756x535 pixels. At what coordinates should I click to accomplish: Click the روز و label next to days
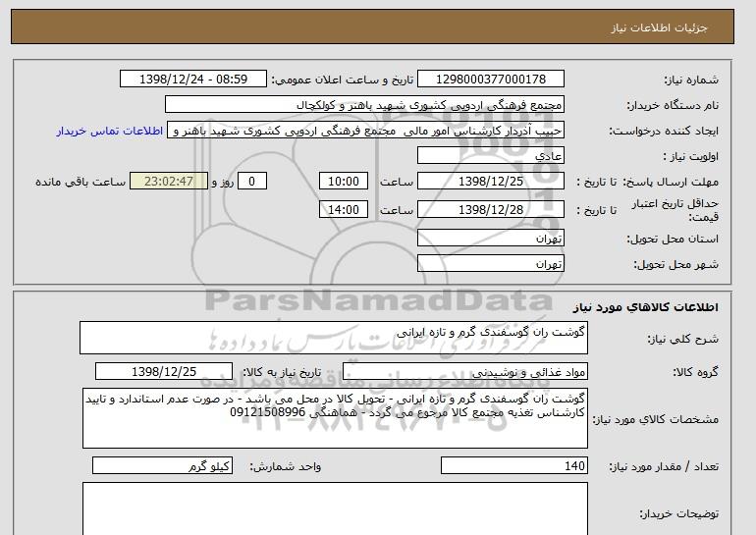pyautogui.click(x=223, y=183)
